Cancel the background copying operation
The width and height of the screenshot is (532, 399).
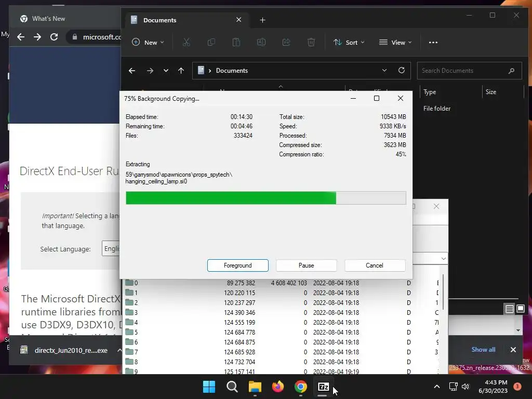[375, 265]
